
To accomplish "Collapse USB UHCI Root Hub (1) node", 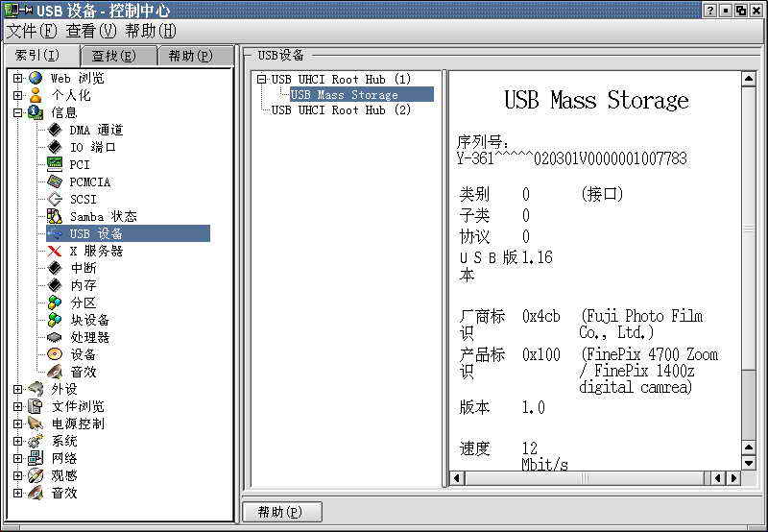I will [x=262, y=79].
